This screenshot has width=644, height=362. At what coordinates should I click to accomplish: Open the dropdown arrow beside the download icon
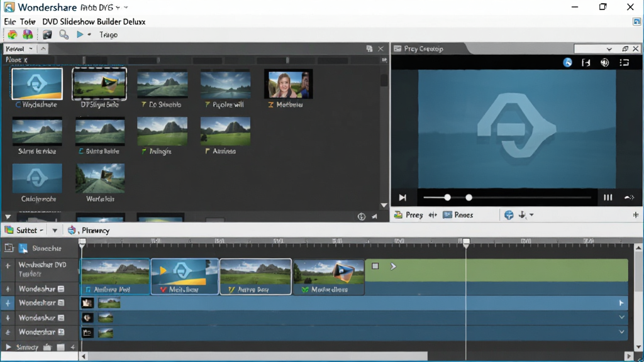coord(531,215)
